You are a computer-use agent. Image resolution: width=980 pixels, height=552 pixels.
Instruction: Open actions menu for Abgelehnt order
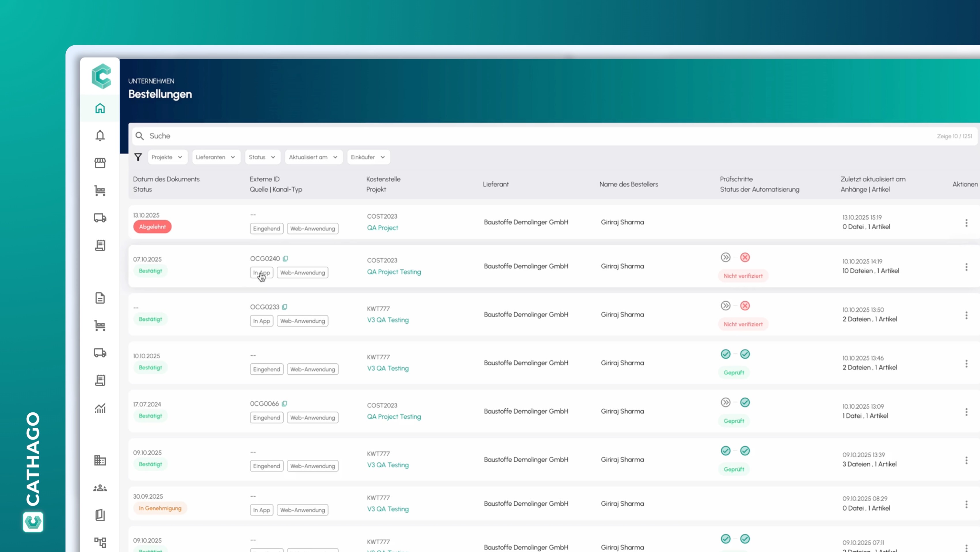point(966,223)
